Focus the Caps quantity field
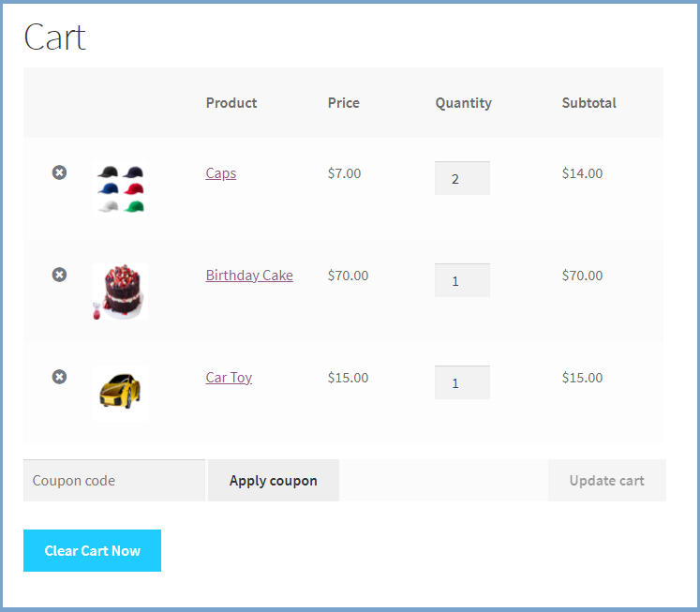 pos(462,178)
